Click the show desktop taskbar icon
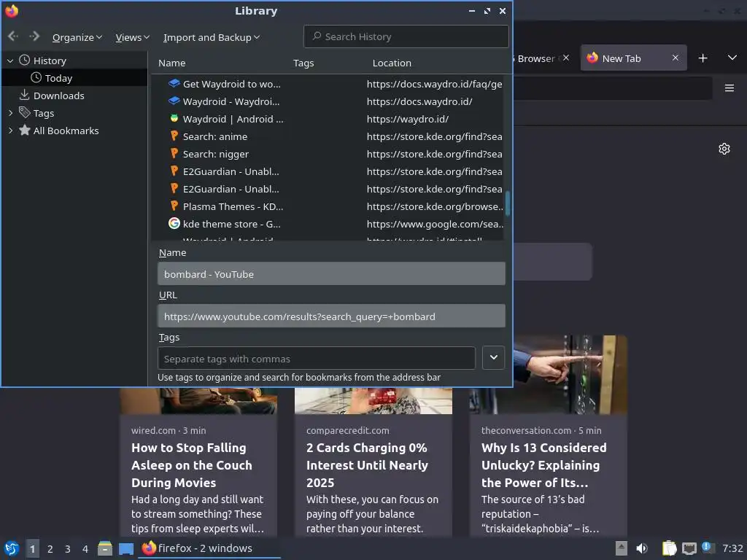The image size is (747, 560). pos(126,549)
